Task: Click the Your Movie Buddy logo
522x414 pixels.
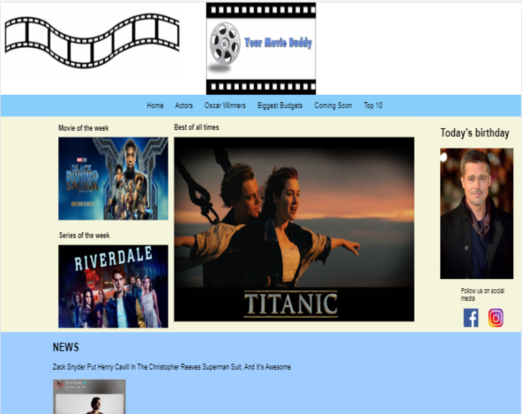Action: [x=261, y=49]
